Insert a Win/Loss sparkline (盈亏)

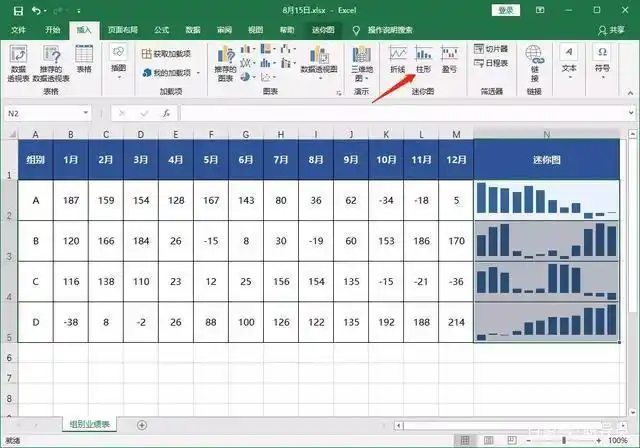pyautogui.click(x=449, y=60)
